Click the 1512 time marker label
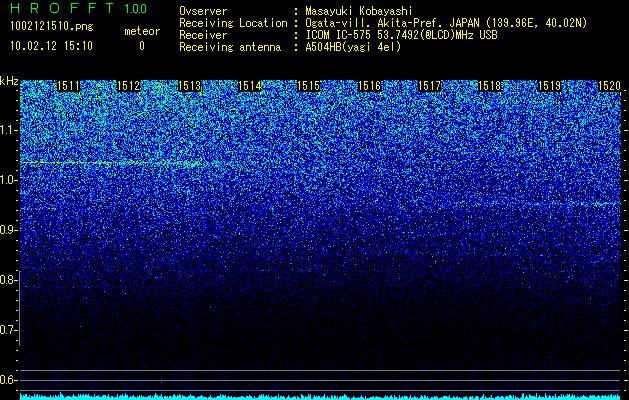Screen dimensions: 629x400 pos(128,86)
